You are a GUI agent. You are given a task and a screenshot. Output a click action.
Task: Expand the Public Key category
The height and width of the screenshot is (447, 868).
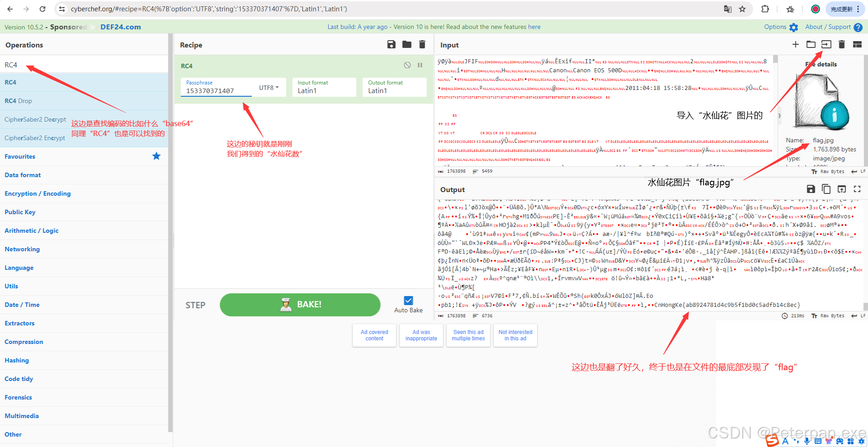(x=84, y=212)
